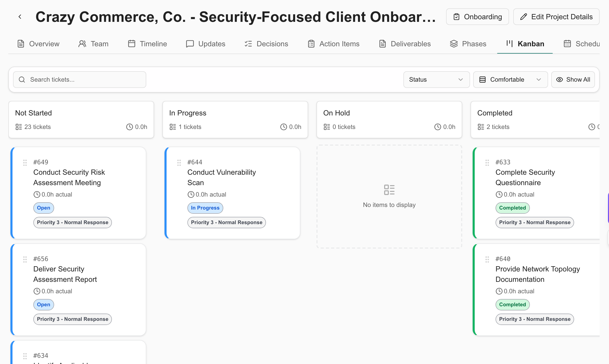Grab the drag handle on ticket #634

[x=25, y=356]
